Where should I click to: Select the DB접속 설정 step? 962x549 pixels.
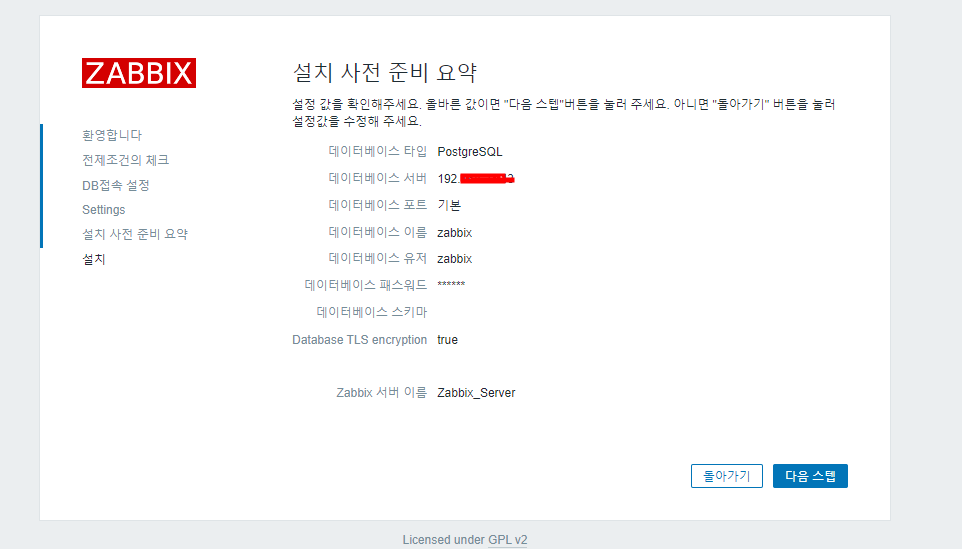[115, 185]
